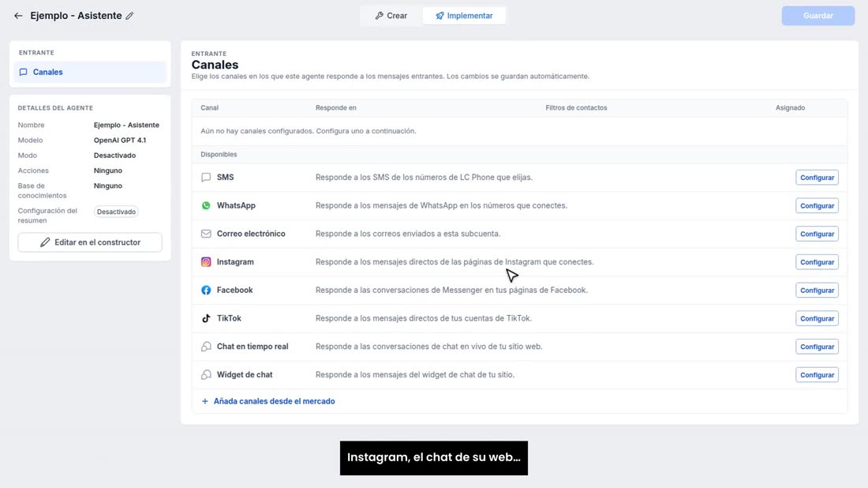Configure the TikTok channel
Viewport: 868px width, 488px height.
click(x=817, y=318)
